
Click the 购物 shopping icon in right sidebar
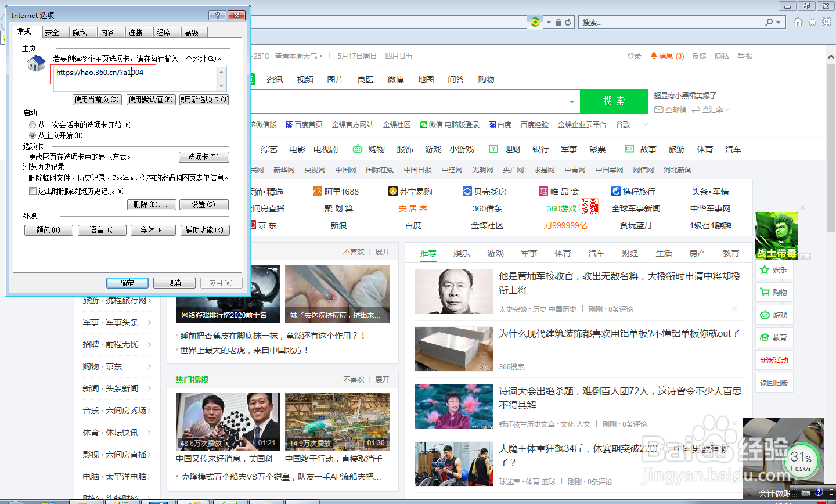(765, 291)
